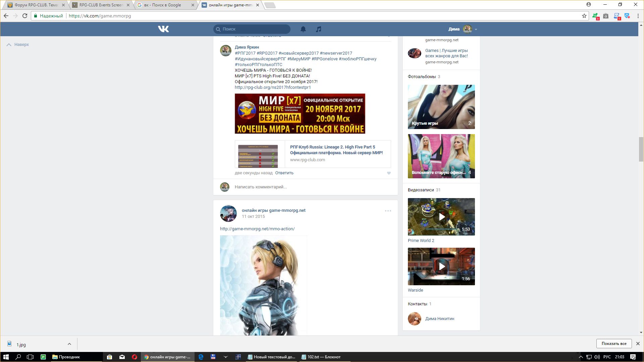This screenshot has height=362, width=644.
Task: Like Дима Яркин's comment with heart icon
Action: click(x=389, y=173)
